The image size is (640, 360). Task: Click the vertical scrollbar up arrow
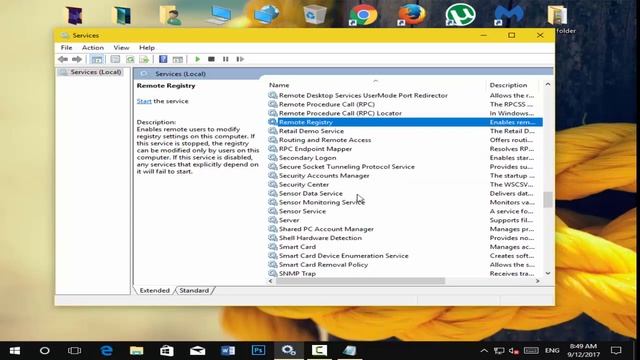(x=548, y=84)
